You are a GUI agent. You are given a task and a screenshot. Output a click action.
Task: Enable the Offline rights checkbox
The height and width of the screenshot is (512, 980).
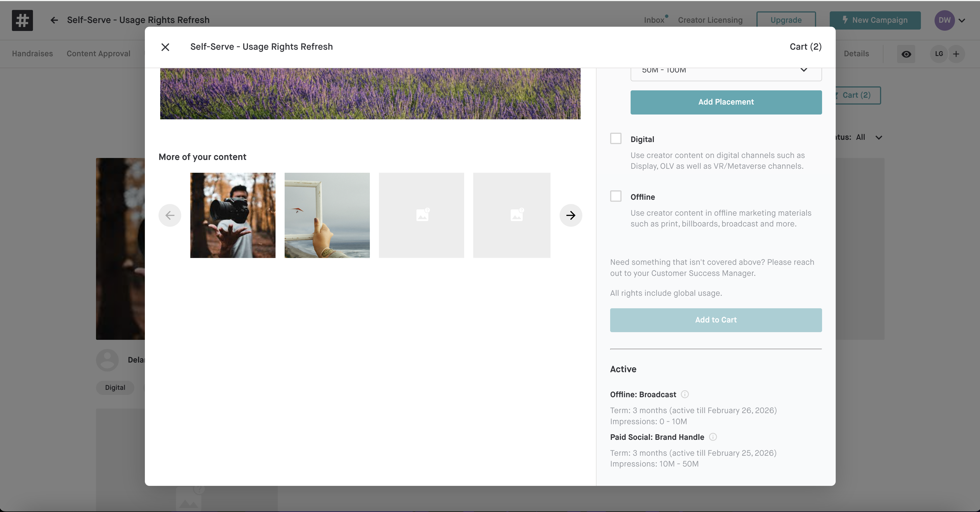(616, 196)
